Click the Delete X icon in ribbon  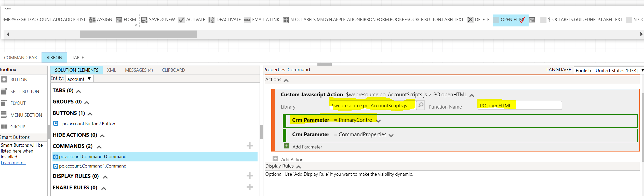470,20
